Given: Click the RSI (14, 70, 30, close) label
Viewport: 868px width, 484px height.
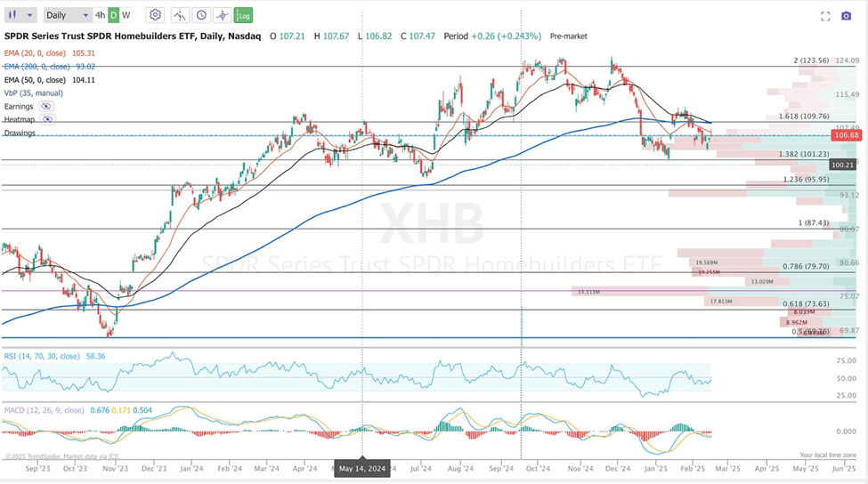Looking at the screenshot, I should 42,356.
